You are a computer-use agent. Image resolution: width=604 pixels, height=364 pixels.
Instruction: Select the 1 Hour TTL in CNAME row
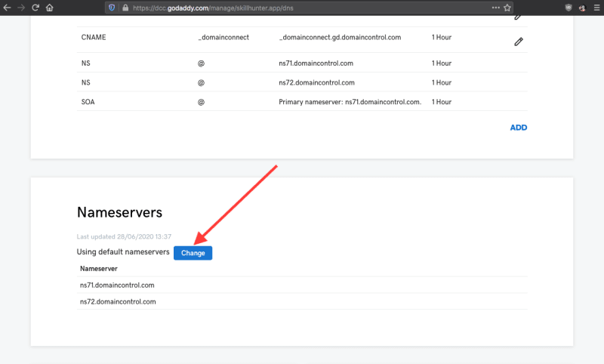tap(442, 37)
